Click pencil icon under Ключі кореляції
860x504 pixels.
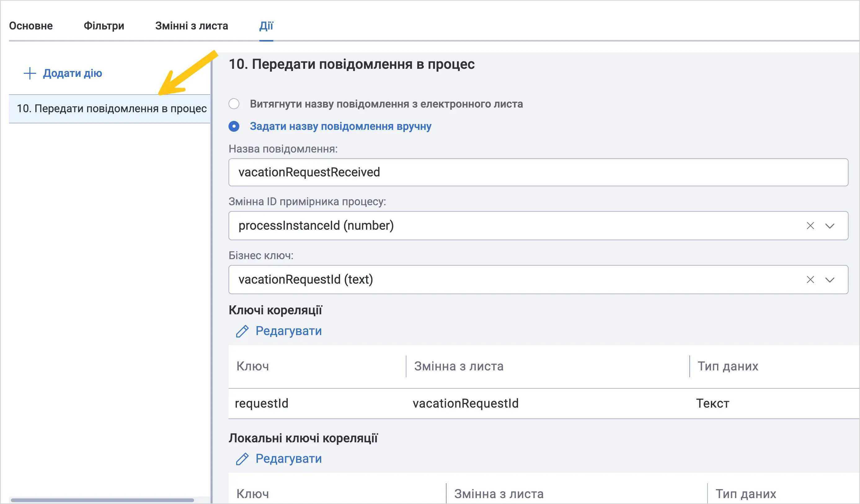[x=242, y=331]
